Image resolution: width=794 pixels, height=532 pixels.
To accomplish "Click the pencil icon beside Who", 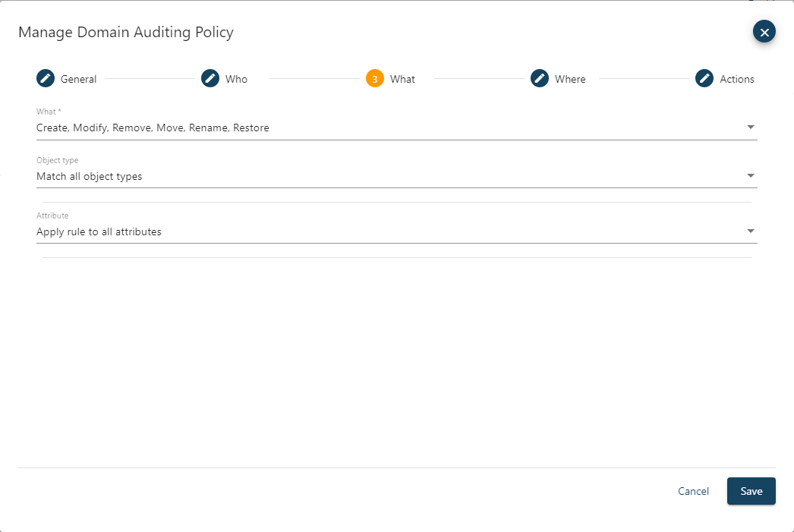I will (x=210, y=78).
